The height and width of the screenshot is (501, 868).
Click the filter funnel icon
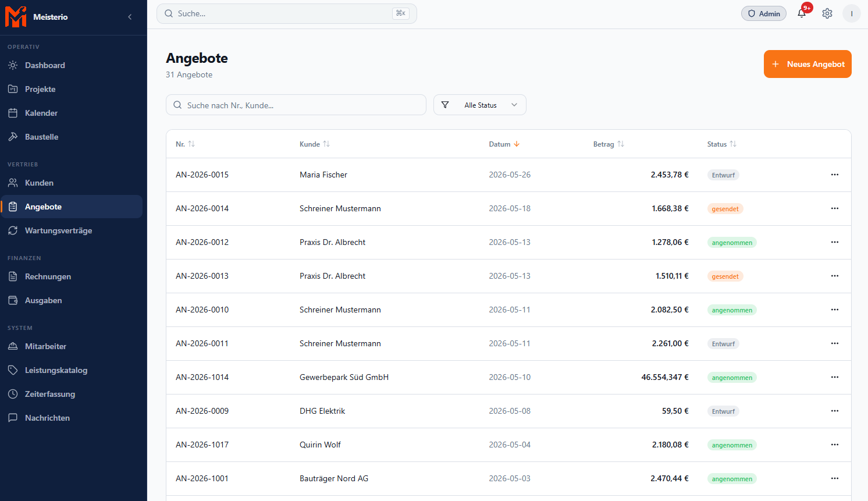445,105
